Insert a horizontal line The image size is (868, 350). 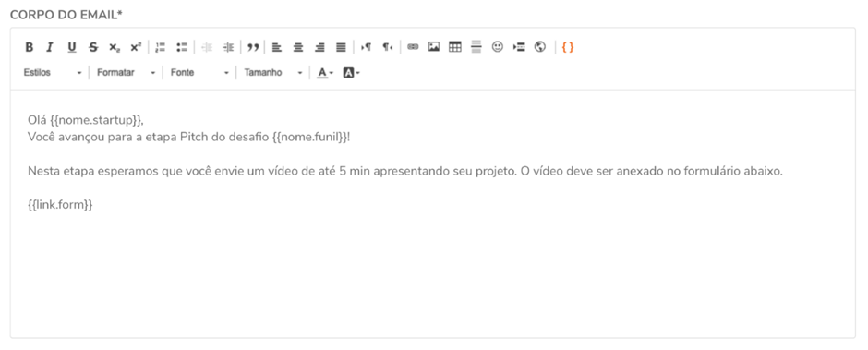476,48
